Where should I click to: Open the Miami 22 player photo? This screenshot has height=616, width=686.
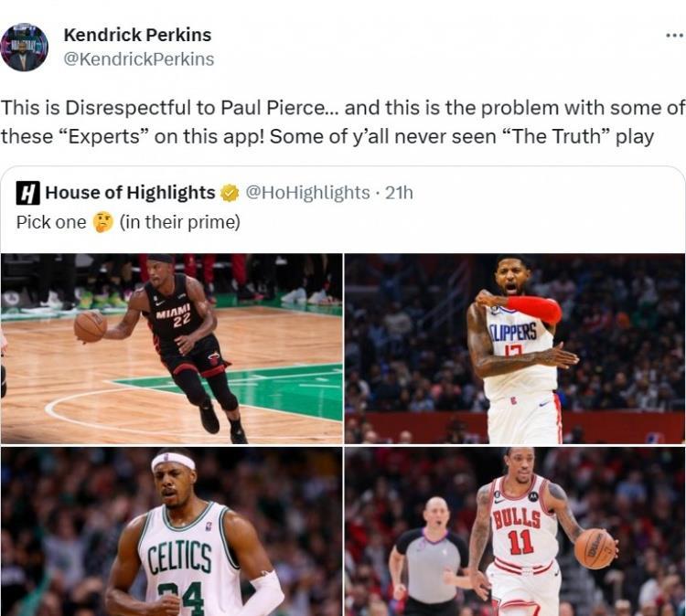172,348
